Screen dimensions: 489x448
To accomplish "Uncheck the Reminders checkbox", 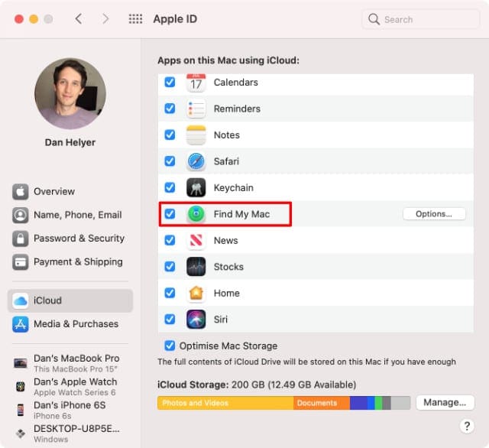I will (170, 109).
